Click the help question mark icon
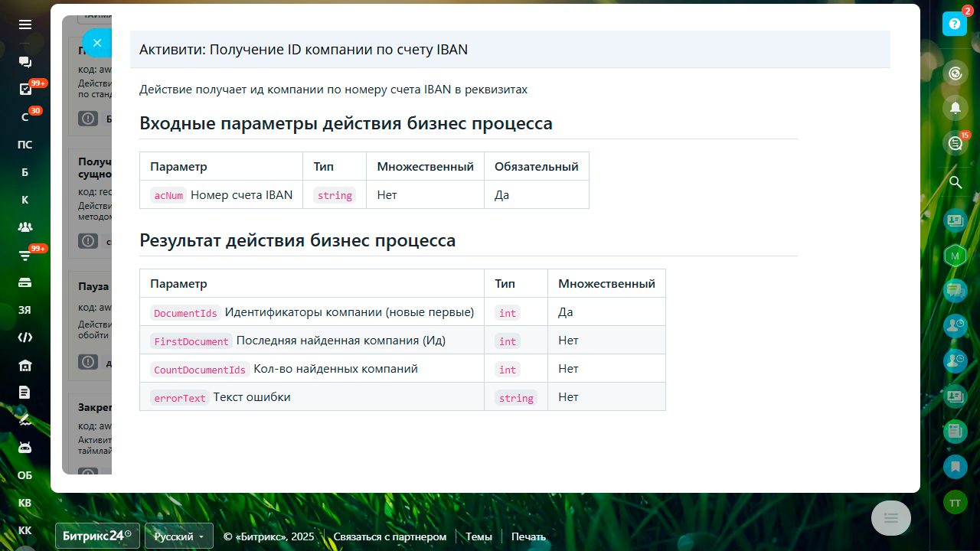 (x=955, y=24)
